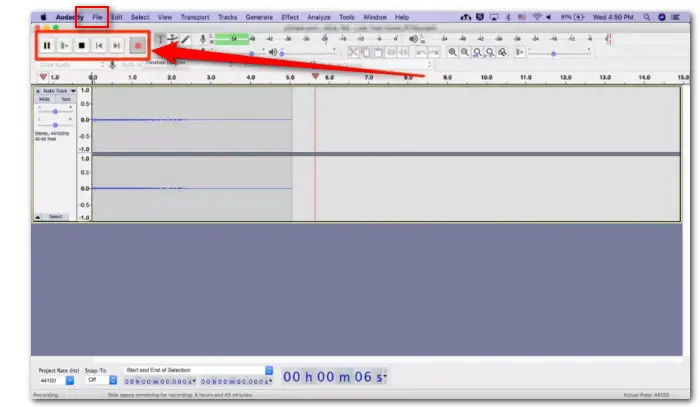
Task: Open the Analyze menu
Action: (319, 17)
